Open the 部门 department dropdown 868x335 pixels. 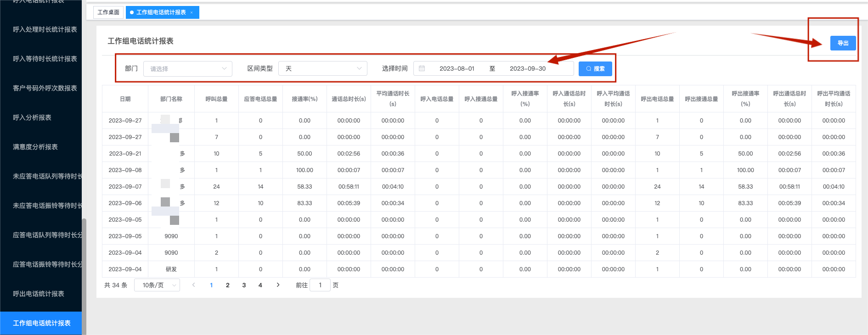coord(188,68)
